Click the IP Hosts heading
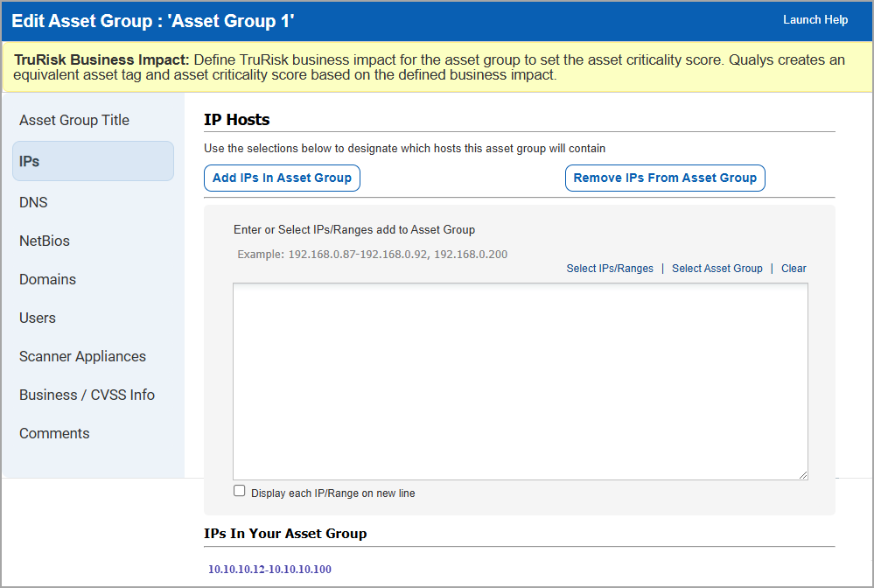This screenshot has height=588, width=874. (x=234, y=119)
